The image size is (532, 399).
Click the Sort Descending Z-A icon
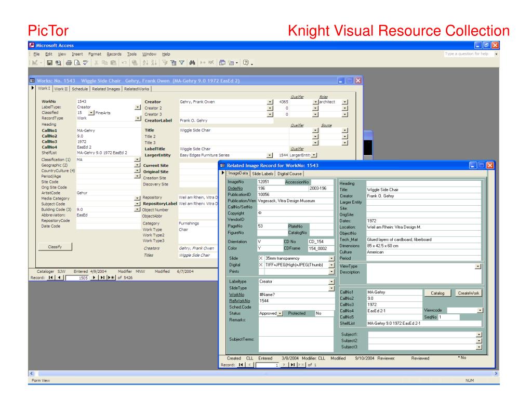[154, 63]
